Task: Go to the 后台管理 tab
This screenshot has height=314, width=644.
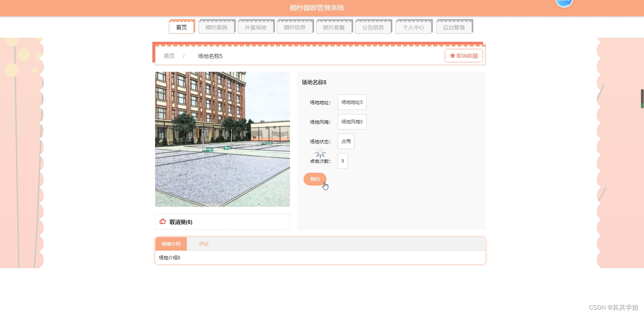Action: (x=454, y=27)
